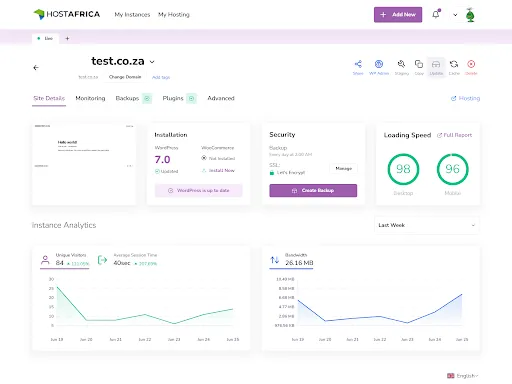Switch to Plugins tab
This screenshot has width=512, height=384.
173,98
